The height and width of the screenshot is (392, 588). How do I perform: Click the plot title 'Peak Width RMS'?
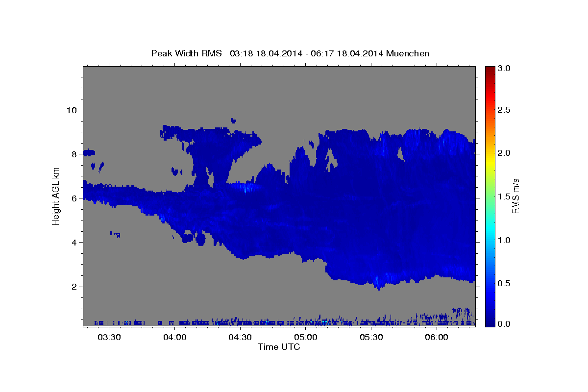[x=187, y=53]
